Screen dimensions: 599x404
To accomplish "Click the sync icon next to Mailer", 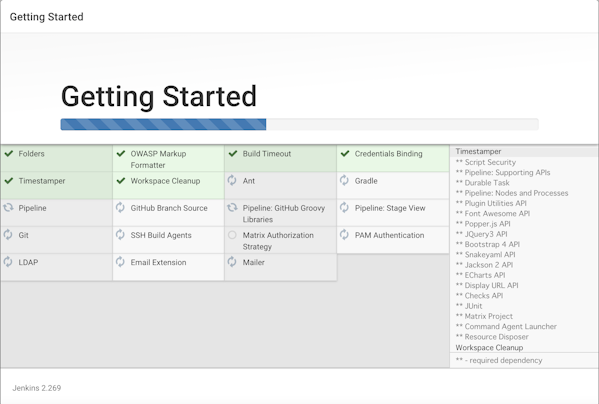I will click(232, 262).
